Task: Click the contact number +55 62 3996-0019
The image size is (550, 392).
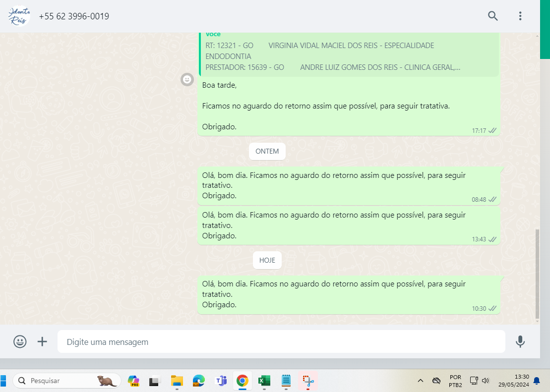Action: pos(74,16)
